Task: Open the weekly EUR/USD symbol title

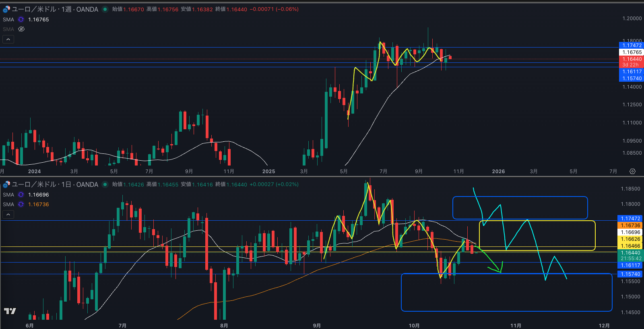Action: tap(55, 9)
